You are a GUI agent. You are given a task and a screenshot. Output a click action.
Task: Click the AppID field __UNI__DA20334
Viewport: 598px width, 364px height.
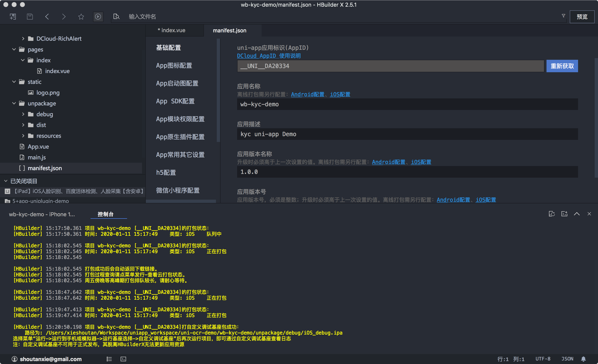pyautogui.click(x=391, y=66)
